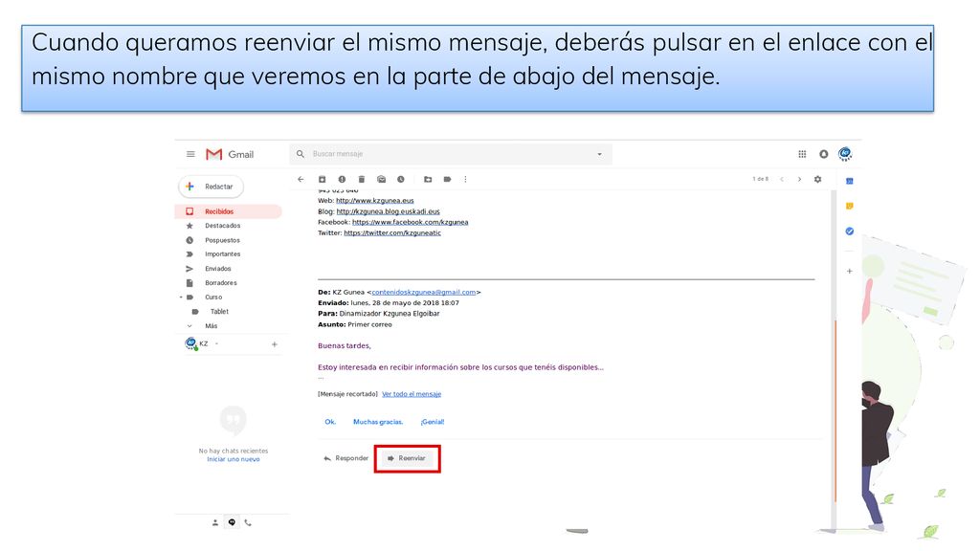This screenshot has height=551, width=980.
Task: Open the http://www.kzgunea.eus link
Action: [x=375, y=201]
